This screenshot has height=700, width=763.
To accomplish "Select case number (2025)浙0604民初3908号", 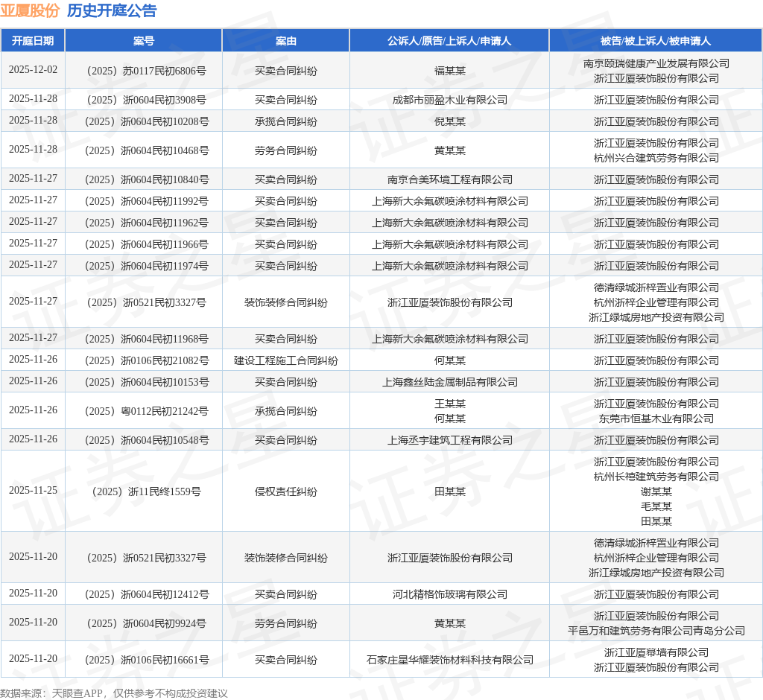I will point(147,101).
